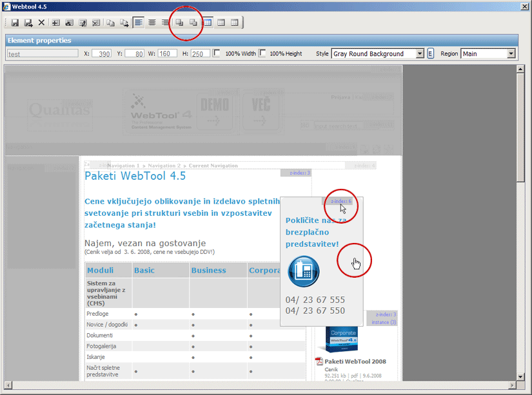532x395 pixels.
Task: Click the W width input field
Action: (x=167, y=54)
